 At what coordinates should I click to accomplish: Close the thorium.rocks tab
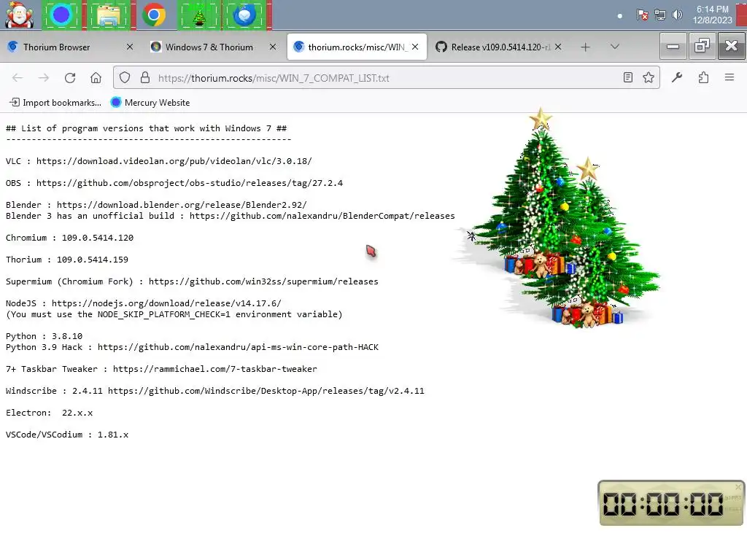click(x=415, y=47)
